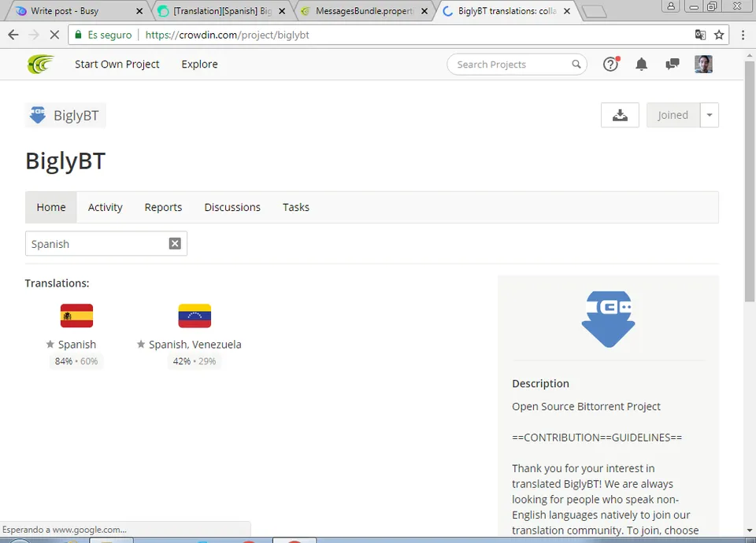Viewport: 756px width, 543px height.
Task: Click the Explore link
Action: click(199, 64)
